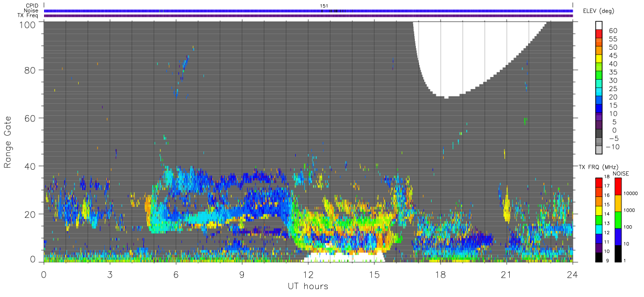Click the 80 tick on Range Gate axis
This screenshot has width=644, height=297.
coord(31,70)
